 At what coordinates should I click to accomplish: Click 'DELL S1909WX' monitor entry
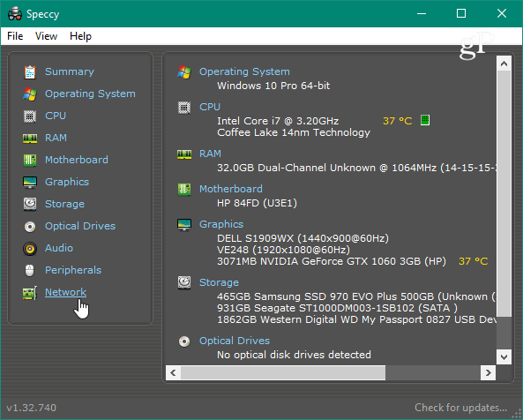pyautogui.click(x=303, y=238)
